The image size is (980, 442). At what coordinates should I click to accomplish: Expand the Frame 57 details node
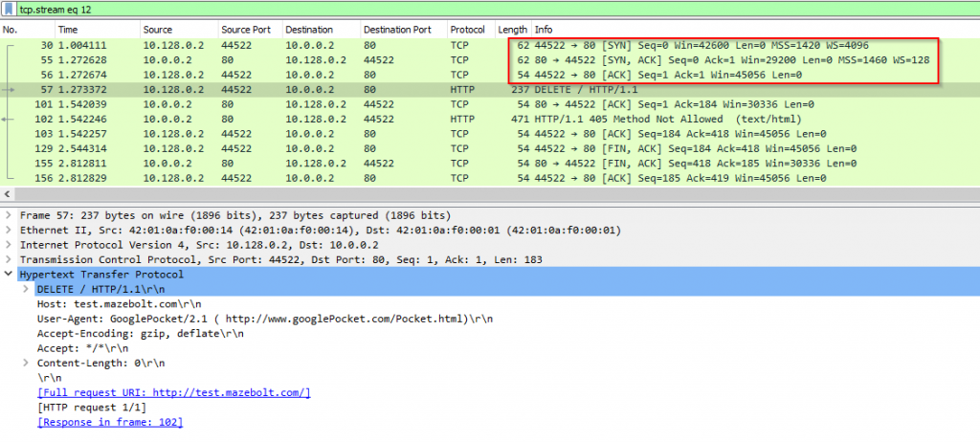[x=8, y=215]
